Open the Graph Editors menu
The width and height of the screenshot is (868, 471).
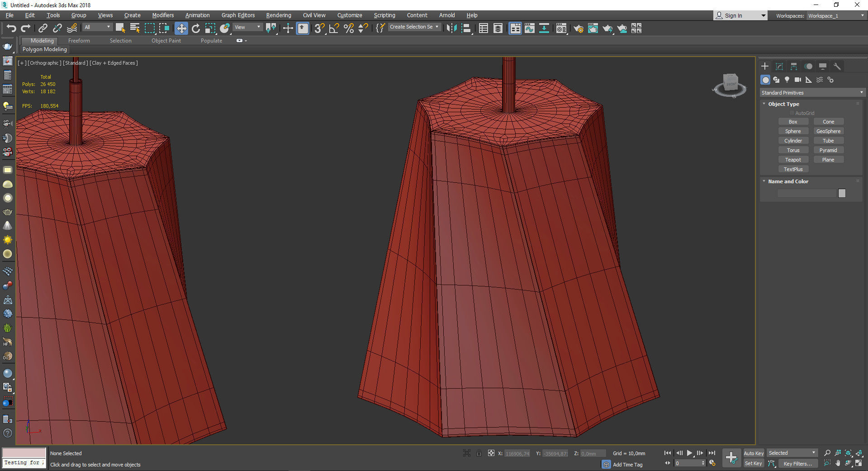pyautogui.click(x=238, y=15)
